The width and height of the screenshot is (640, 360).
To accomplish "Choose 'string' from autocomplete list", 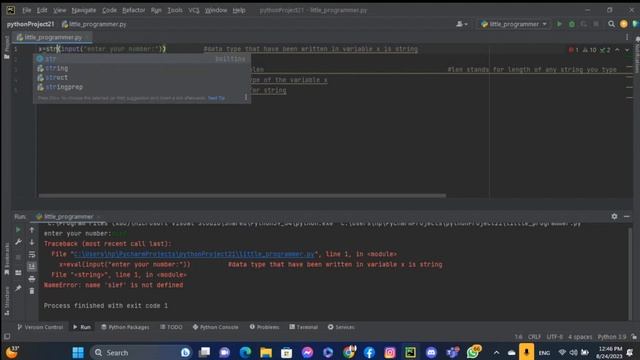I will tap(142, 68).
